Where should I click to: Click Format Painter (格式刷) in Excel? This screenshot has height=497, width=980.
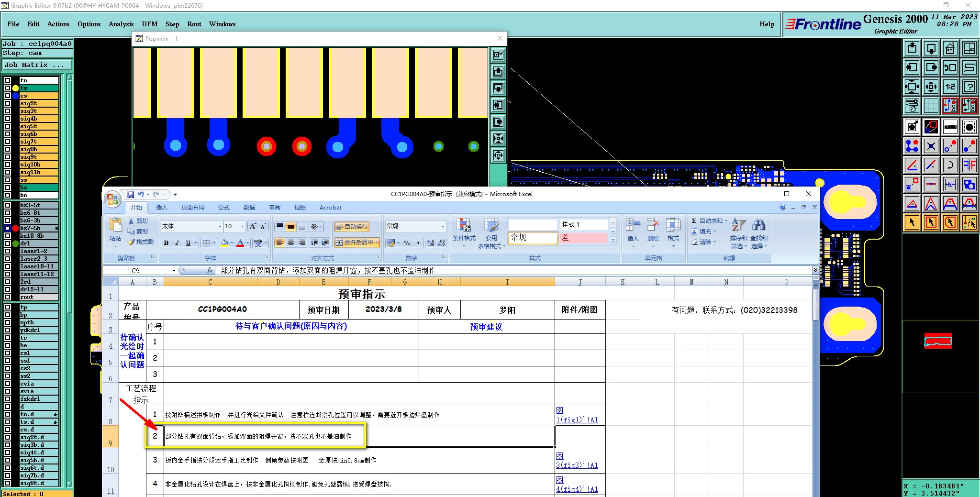pos(141,242)
